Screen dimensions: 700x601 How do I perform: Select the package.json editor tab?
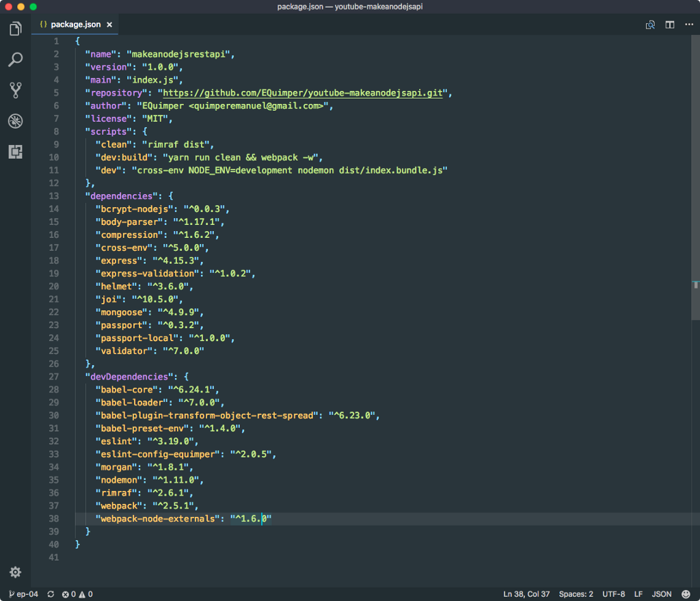pyautogui.click(x=75, y=25)
